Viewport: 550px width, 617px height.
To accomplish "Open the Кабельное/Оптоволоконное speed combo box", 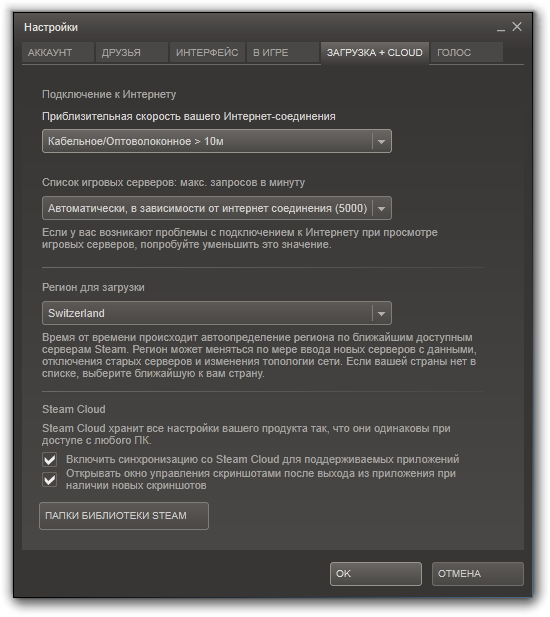I will click(x=217, y=141).
